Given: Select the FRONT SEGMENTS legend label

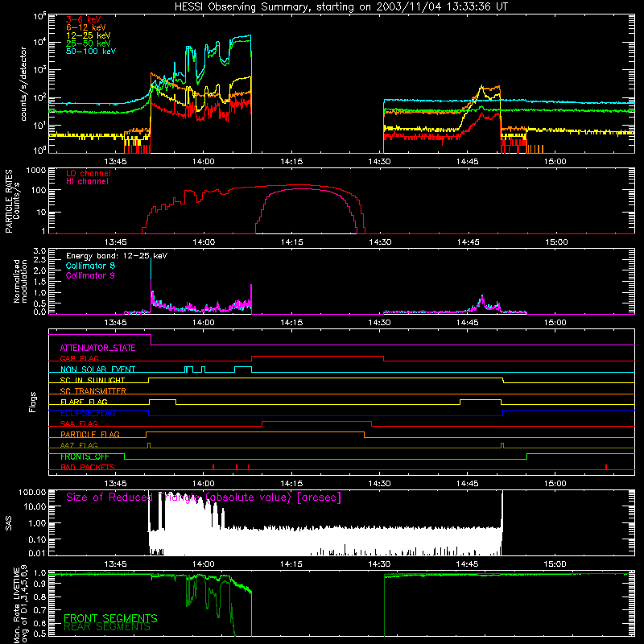Looking at the screenshot, I should [x=110, y=618].
